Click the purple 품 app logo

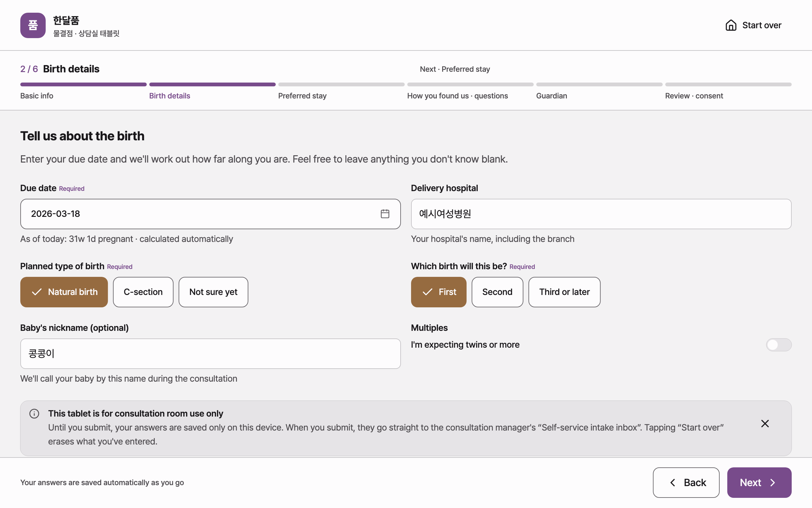tap(33, 25)
